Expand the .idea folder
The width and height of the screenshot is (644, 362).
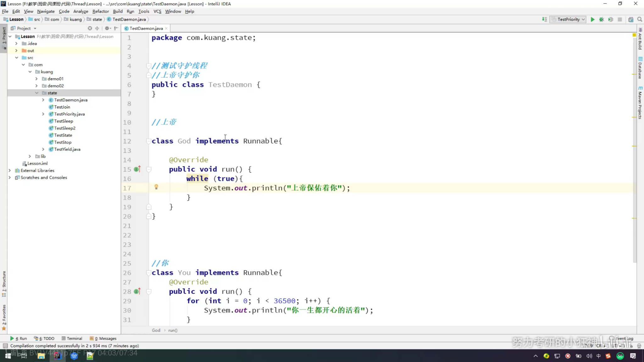pos(17,44)
